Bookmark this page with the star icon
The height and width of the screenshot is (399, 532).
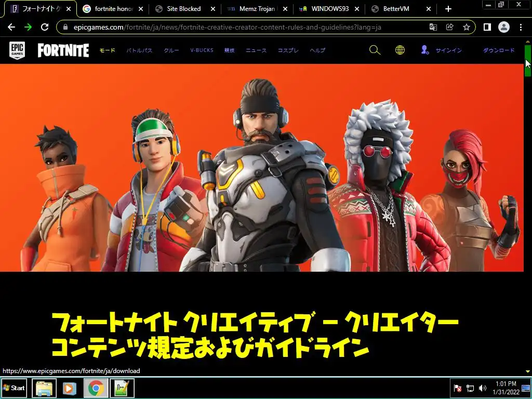[x=467, y=27]
